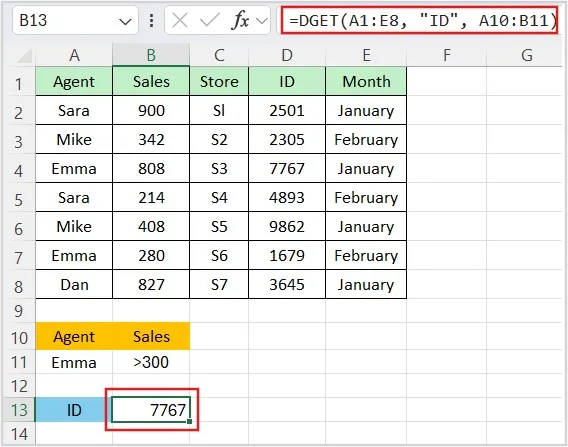
Task: Select column B header
Action: [x=151, y=55]
